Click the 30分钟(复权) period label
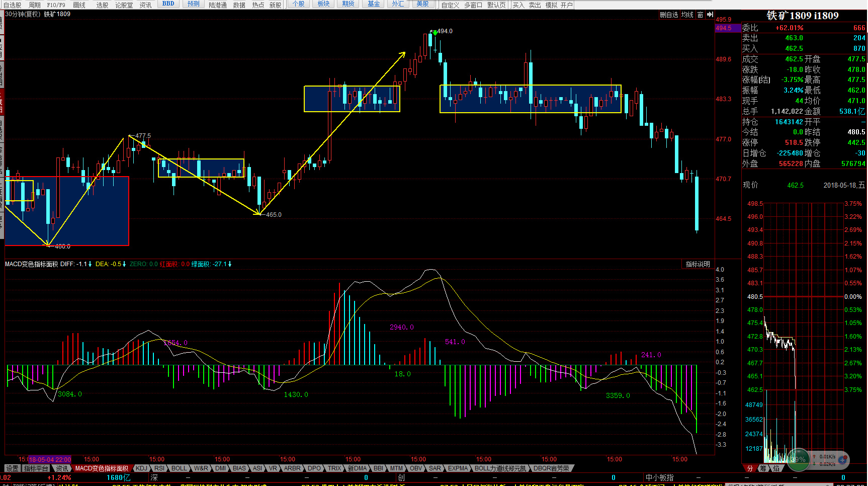The image size is (868, 486). coord(23,14)
